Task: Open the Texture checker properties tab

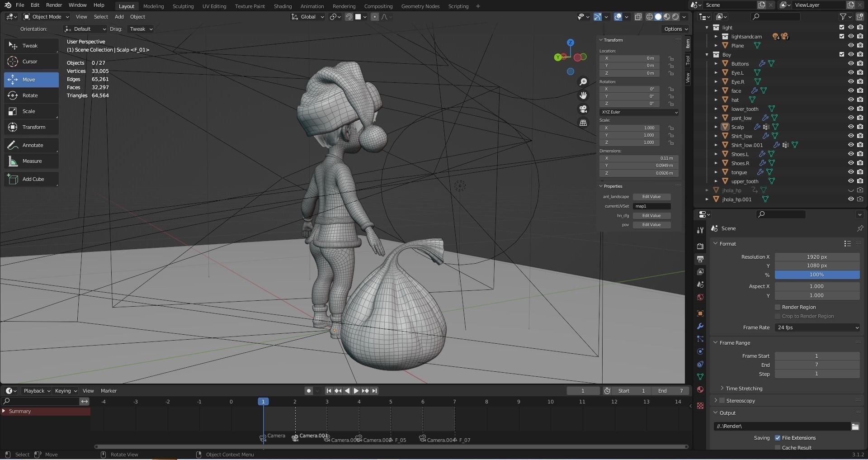Action: tap(700, 406)
